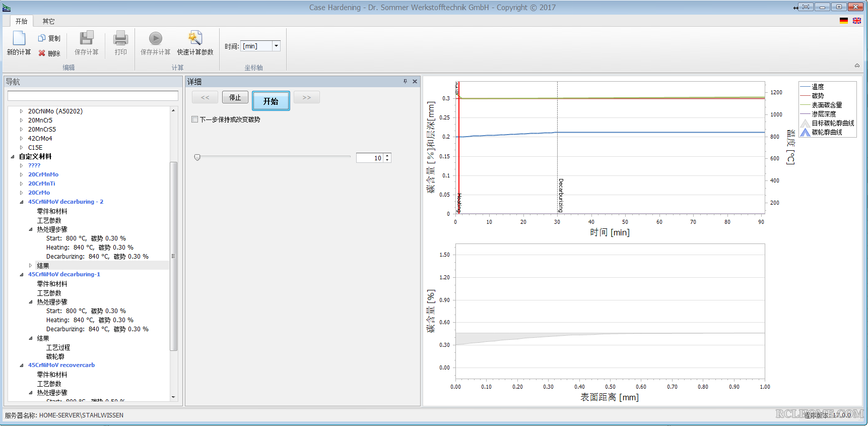Click the Quick calculation parameters (快速计算参数) icon
The height and width of the screenshot is (426, 868).
[195, 38]
